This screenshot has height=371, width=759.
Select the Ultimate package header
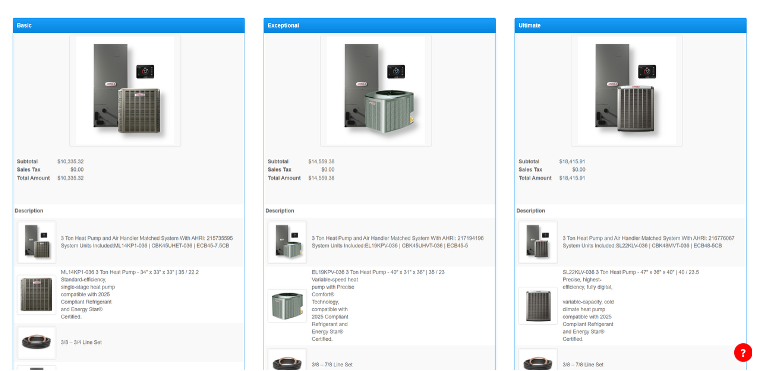coord(630,25)
